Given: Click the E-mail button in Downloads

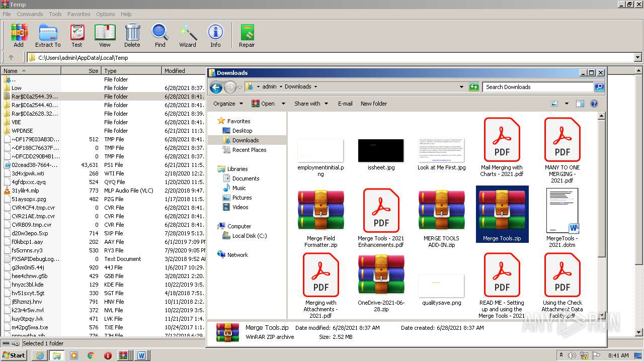Looking at the screenshot, I should click(x=345, y=104).
